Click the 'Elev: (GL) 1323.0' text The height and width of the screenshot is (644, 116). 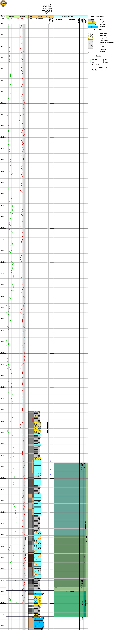pos(47,12)
